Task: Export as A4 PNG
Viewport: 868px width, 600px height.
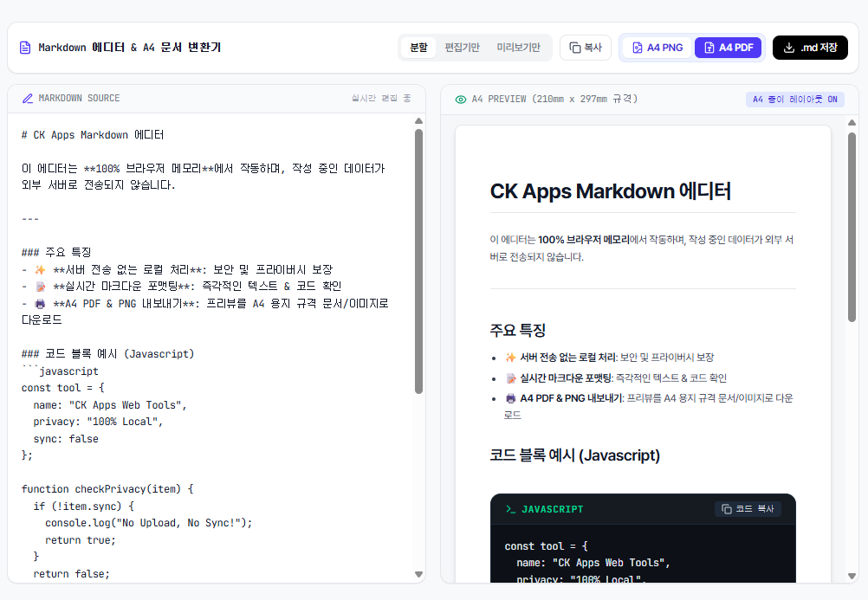Action: (x=657, y=48)
